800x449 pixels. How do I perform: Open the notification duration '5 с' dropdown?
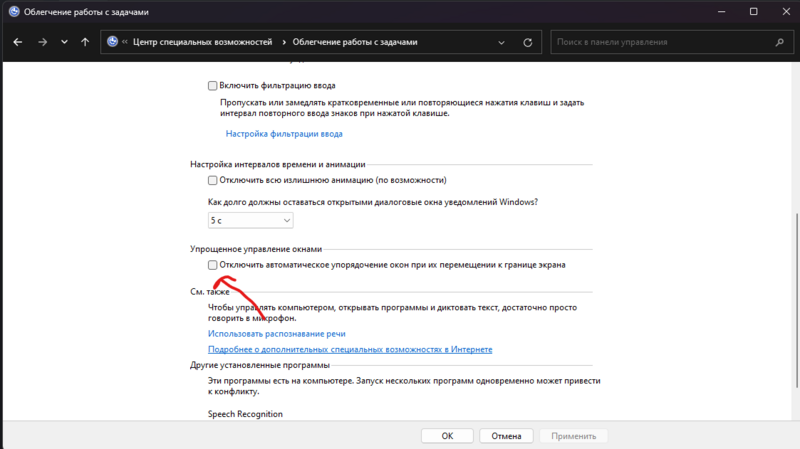[251, 220]
